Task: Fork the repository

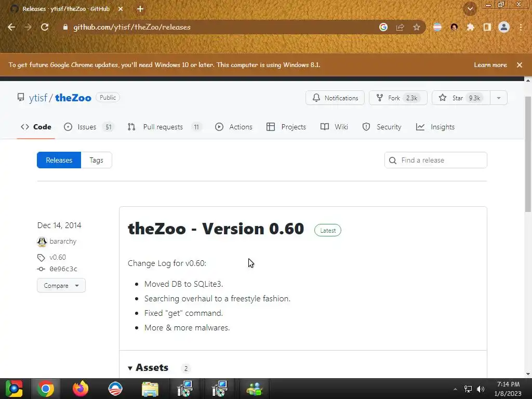Action: 398,98
